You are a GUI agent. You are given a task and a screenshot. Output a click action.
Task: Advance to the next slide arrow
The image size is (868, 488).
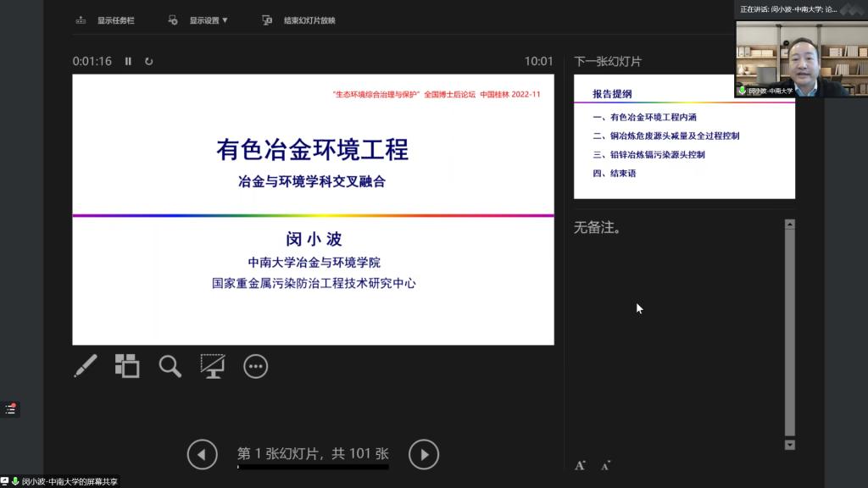click(424, 455)
